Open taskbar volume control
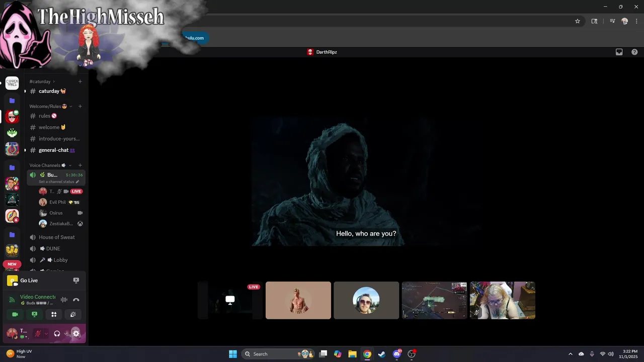Image resolution: width=644 pixels, height=362 pixels. point(611,354)
